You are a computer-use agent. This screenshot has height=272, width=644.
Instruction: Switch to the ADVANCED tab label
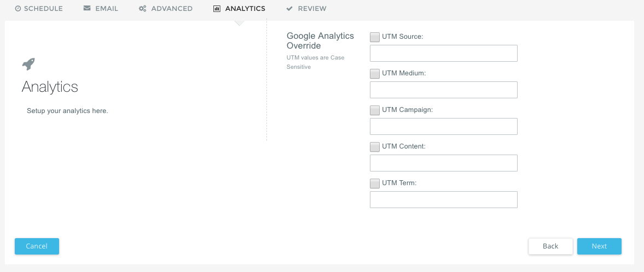171,9
